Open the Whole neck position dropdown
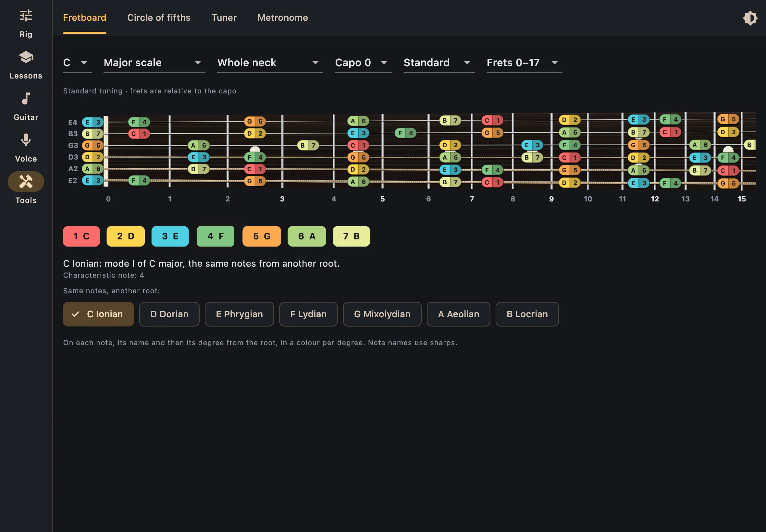766x532 pixels. tap(270, 63)
